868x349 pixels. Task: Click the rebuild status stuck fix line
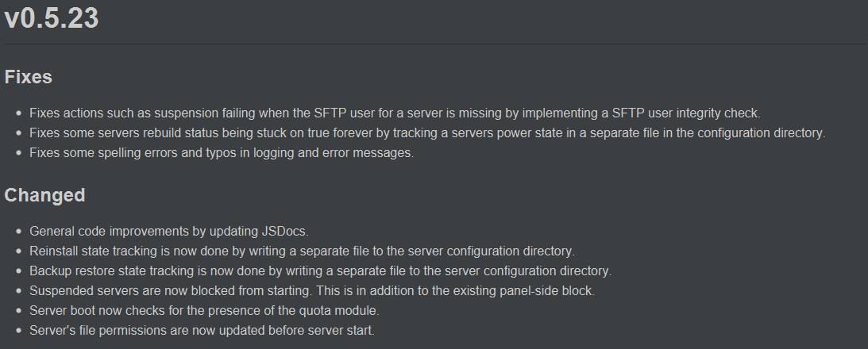tap(427, 133)
